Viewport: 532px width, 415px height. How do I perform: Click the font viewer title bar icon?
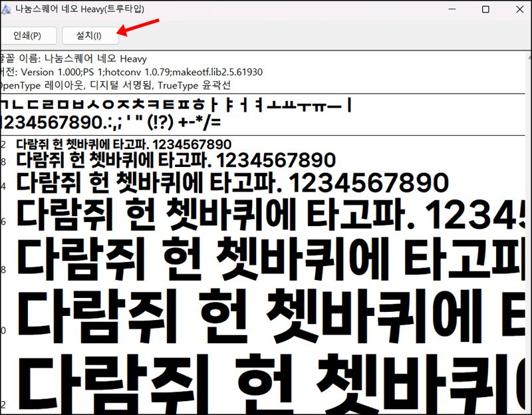(5, 9)
